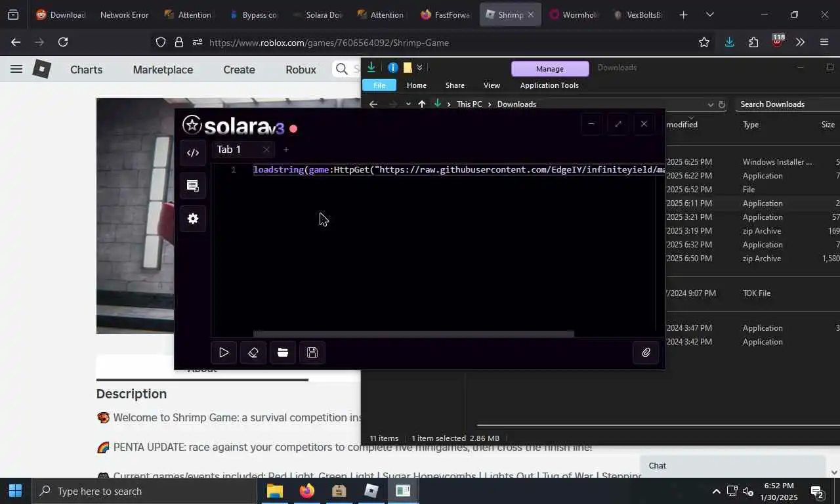The height and width of the screenshot is (504, 840).
Task: Switch to the Solara Dow browser tab
Action: point(318,14)
